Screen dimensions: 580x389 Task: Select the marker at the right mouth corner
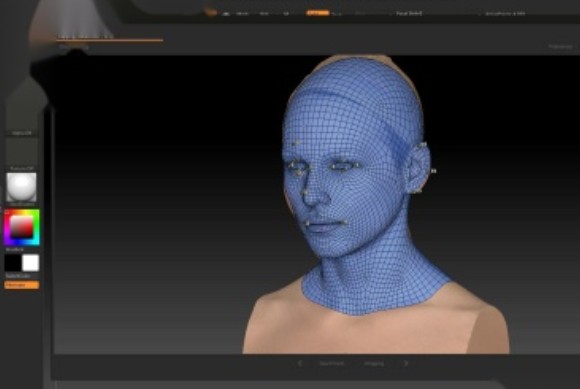point(344,222)
